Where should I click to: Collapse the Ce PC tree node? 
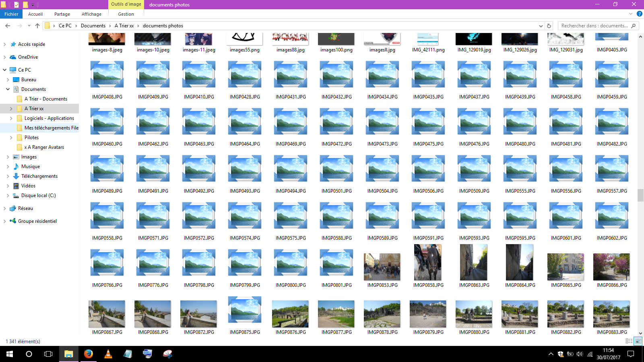(4, 70)
